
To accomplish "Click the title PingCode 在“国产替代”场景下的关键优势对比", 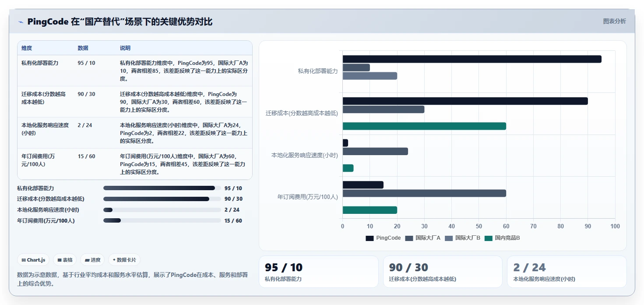I will tap(120, 21).
